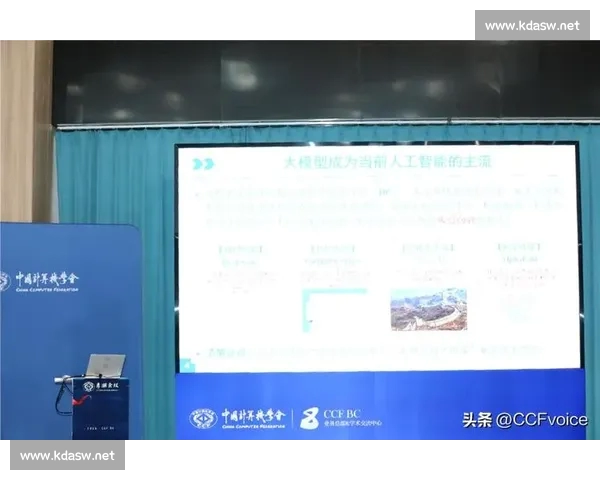Select the Great Wall photo on the slide
600x480 pixels.
click(428, 304)
